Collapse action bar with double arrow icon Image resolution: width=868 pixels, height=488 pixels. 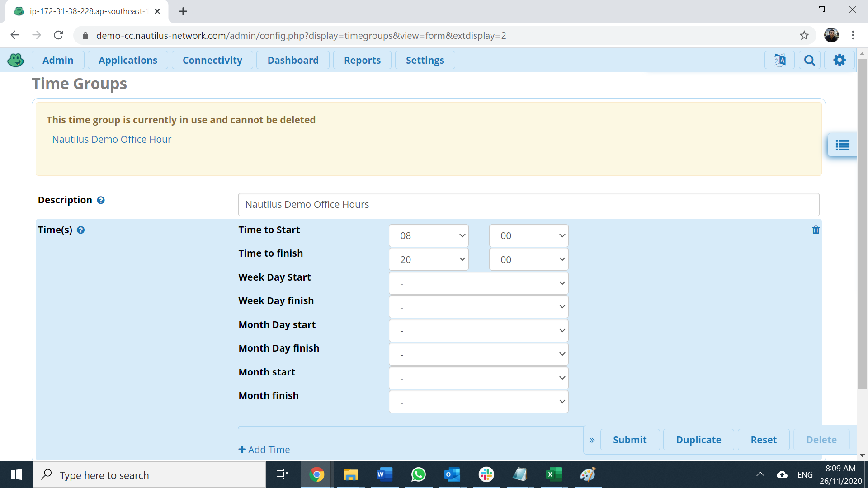592,440
